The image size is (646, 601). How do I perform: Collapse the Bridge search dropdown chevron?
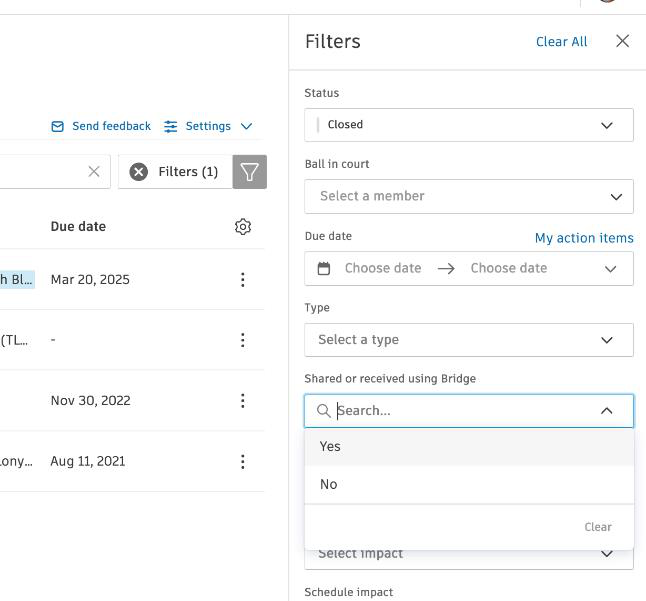point(607,411)
